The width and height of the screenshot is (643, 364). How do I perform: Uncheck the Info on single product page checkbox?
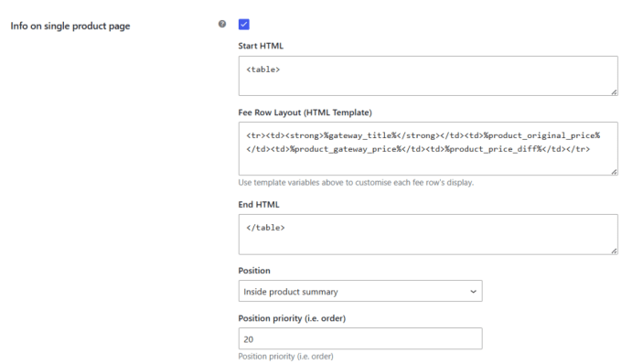point(243,24)
